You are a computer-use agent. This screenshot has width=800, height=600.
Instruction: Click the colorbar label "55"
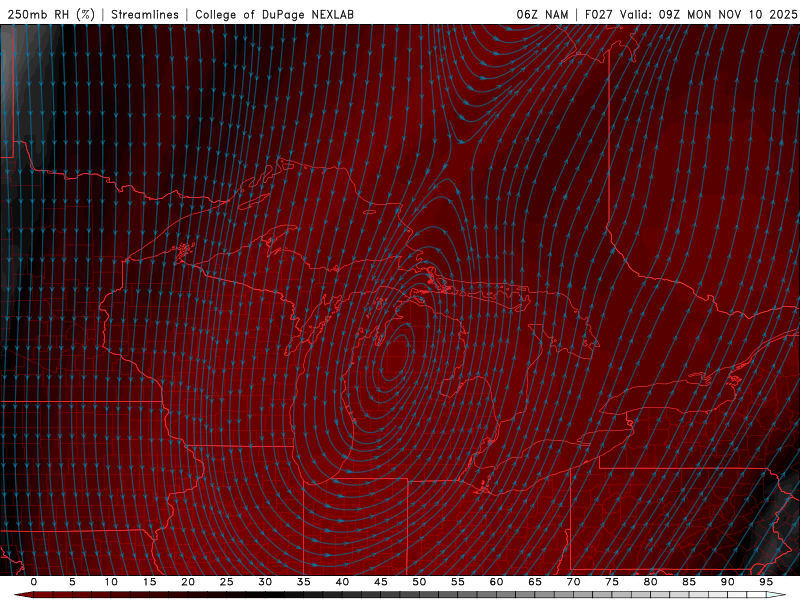coord(458,582)
